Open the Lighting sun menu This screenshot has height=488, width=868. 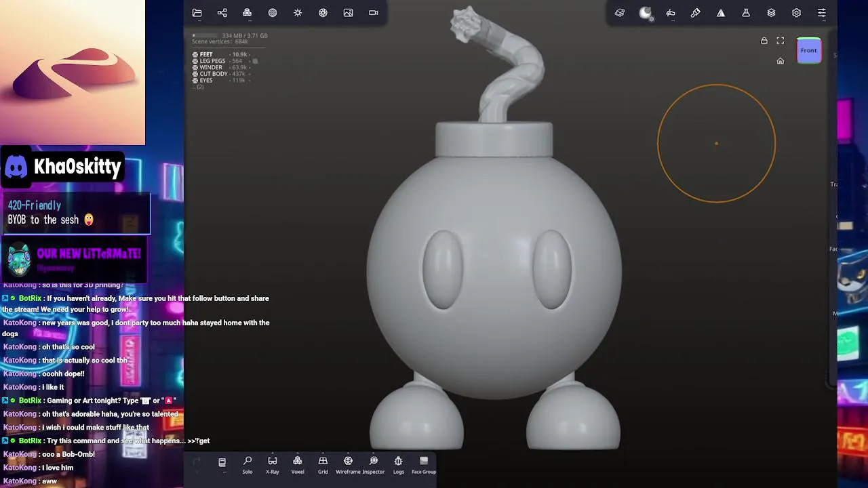pyautogui.click(x=298, y=13)
